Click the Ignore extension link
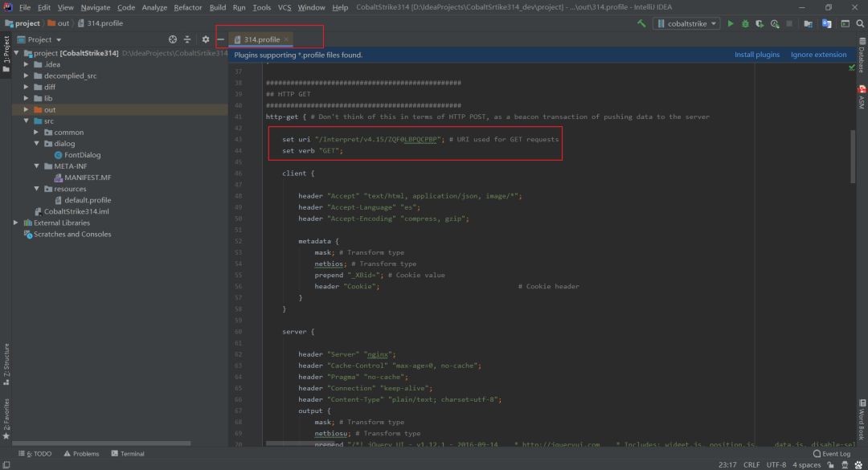Screen dimensions: 868x470 (818, 55)
